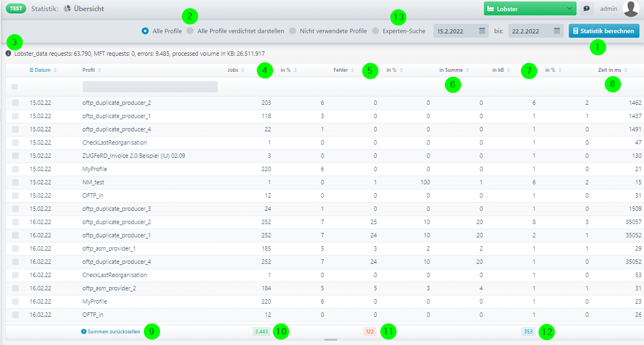Click the admin user avatar

pos(630,9)
